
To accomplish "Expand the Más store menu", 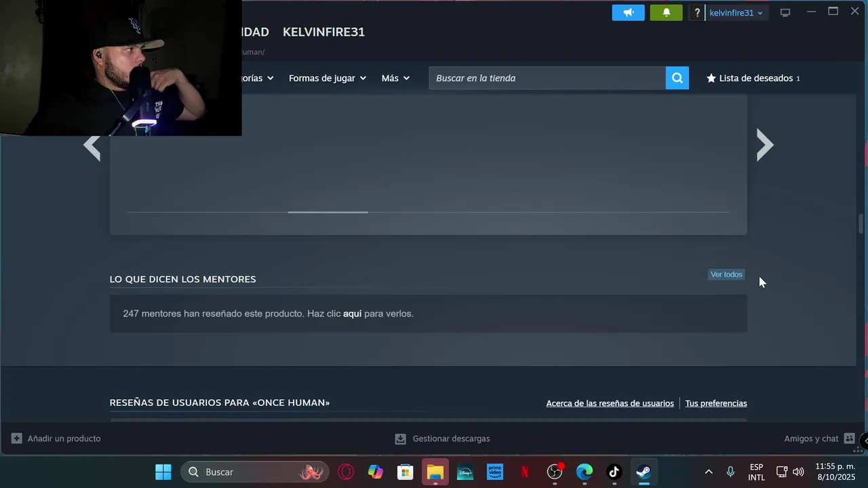I will (x=395, y=78).
